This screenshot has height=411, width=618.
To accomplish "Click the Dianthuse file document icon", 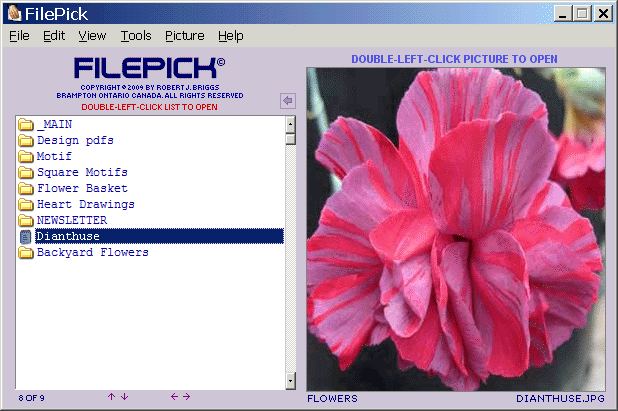I will pos(26,236).
